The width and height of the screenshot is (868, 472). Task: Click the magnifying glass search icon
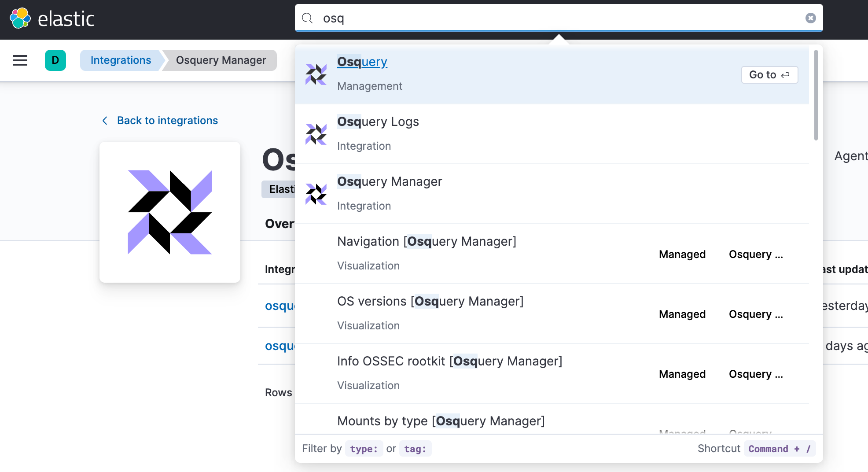[307, 18]
